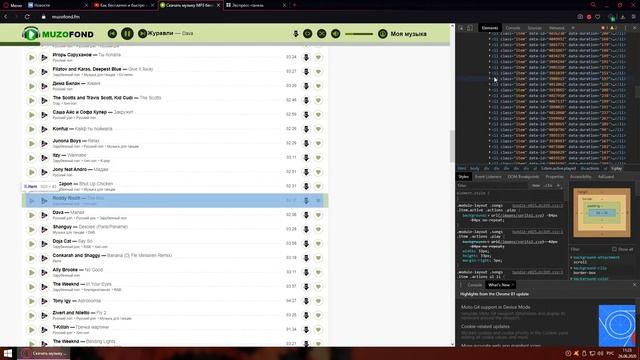Show more DevTools tabs chevron
This screenshot has height=360, width=640.
pyautogui.click(x=573, y=28)
